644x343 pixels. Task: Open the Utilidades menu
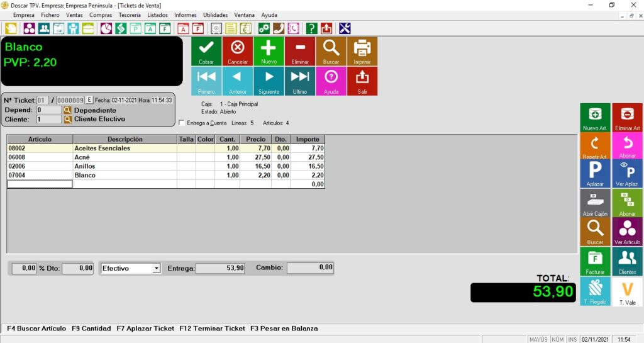pyautogui.click(x=215, y=15)
